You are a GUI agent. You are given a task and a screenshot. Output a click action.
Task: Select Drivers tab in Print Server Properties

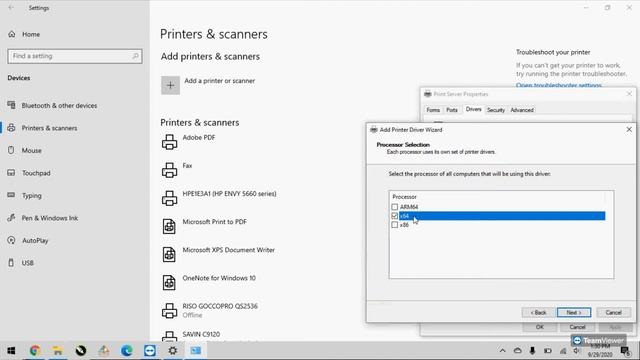(473, 109)
